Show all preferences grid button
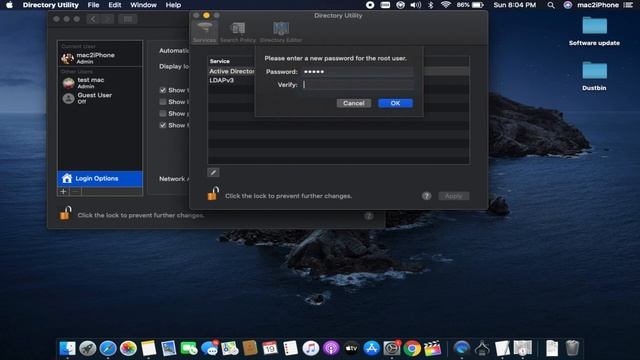Image resolution: width=640 pixels, height=360 pixels. coord(128,19)
